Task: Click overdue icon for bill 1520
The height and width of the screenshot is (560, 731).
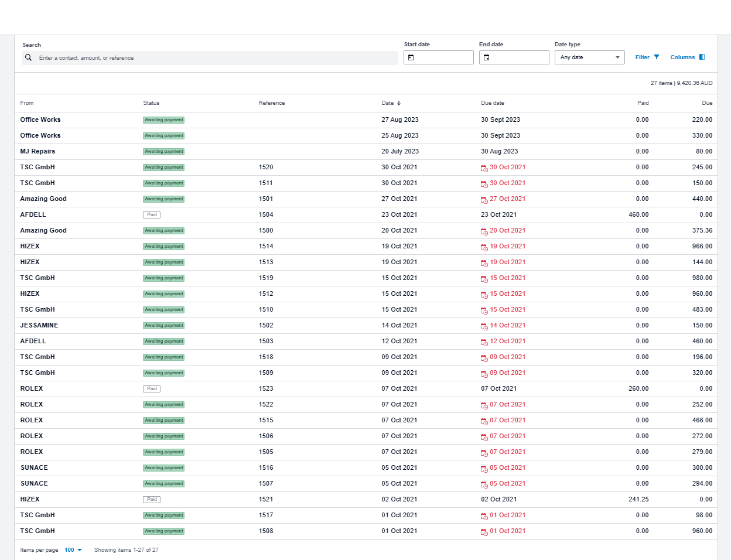Action: pos(484,168)
